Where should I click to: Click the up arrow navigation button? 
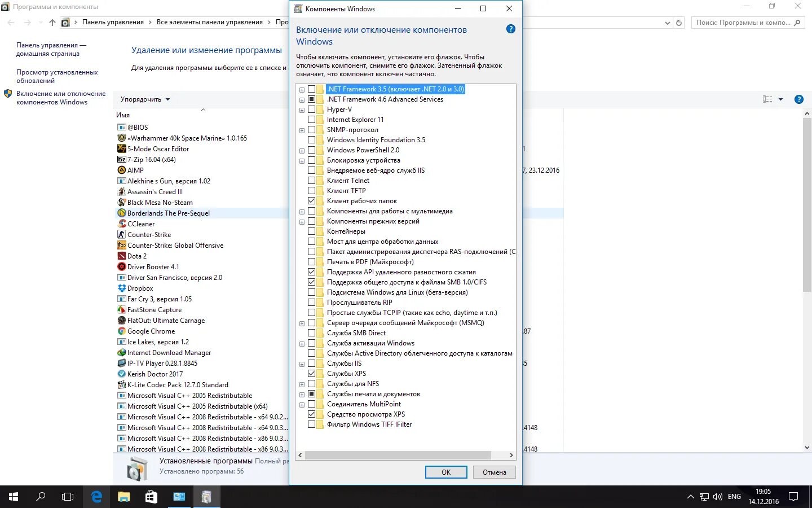point(52,23)
